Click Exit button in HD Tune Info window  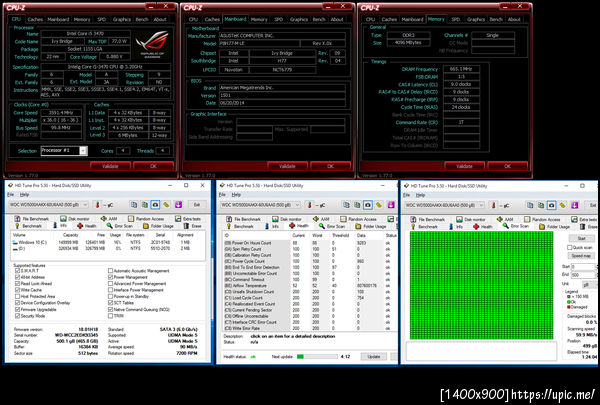click(197, 205)
